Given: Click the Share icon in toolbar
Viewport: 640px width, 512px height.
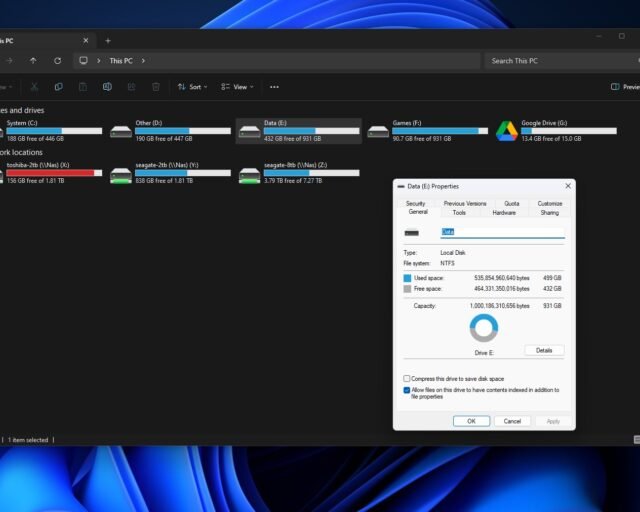Looking at the screenshot, I should [x=131, y=87].
